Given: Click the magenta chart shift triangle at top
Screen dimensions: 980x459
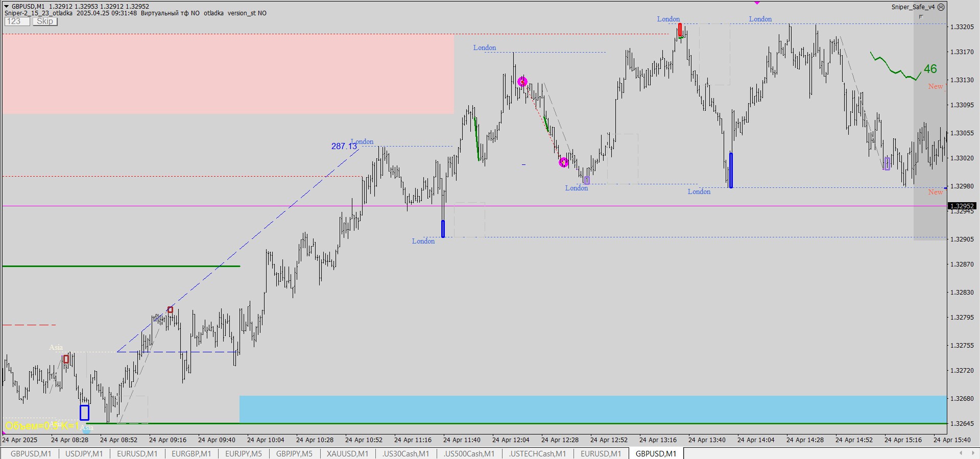Looking at the screenshot, I should coord(757,3).
